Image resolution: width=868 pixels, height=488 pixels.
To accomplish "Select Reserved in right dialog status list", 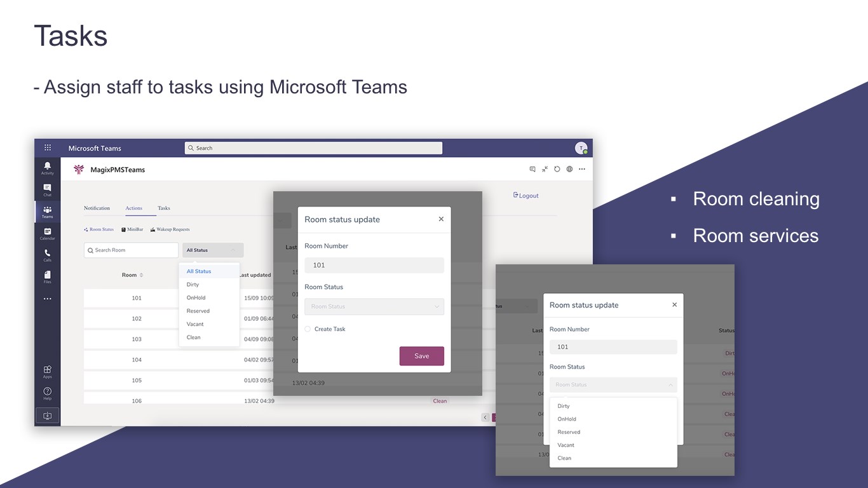I will [613, 432].
